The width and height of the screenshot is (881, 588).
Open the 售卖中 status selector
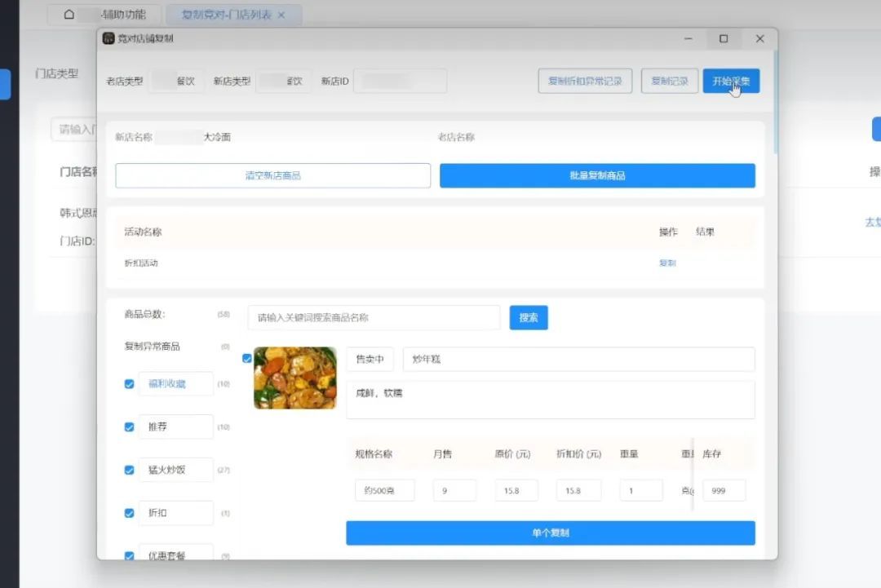[x=370, y=359]
